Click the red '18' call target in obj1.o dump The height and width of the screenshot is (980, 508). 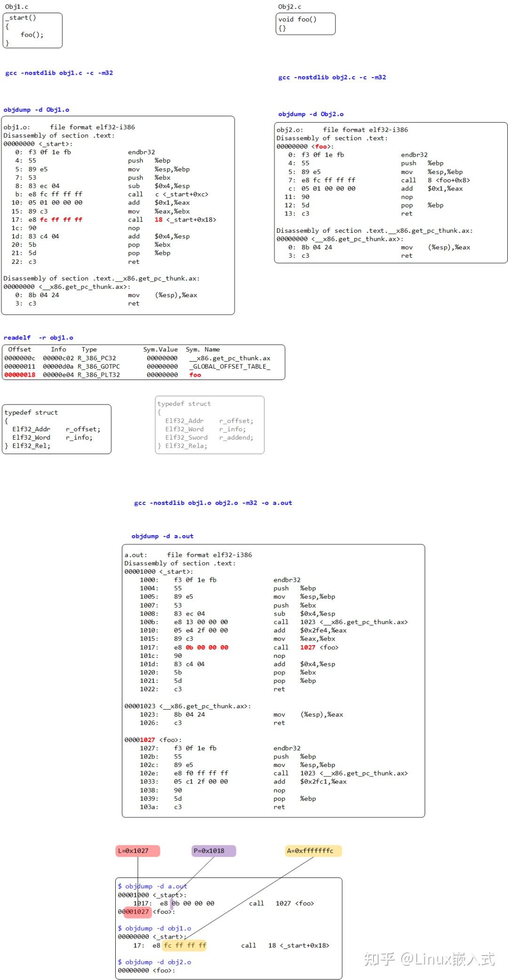point(159,220)
